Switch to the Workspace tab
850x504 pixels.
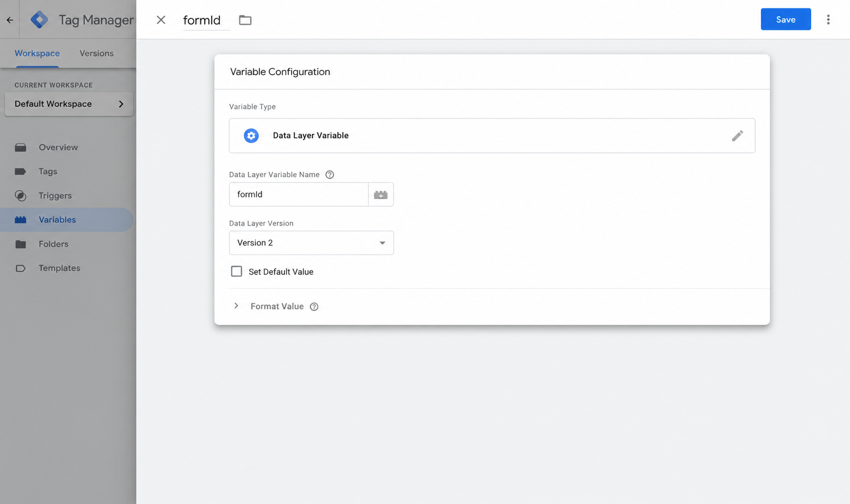coord(37,53)
